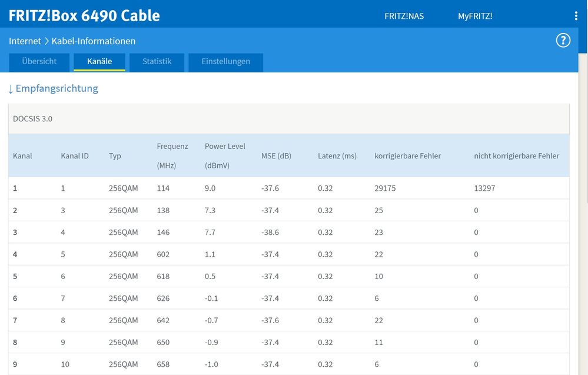Click the help question mark icon
The image size is (588, 375).
coord(563,40)
